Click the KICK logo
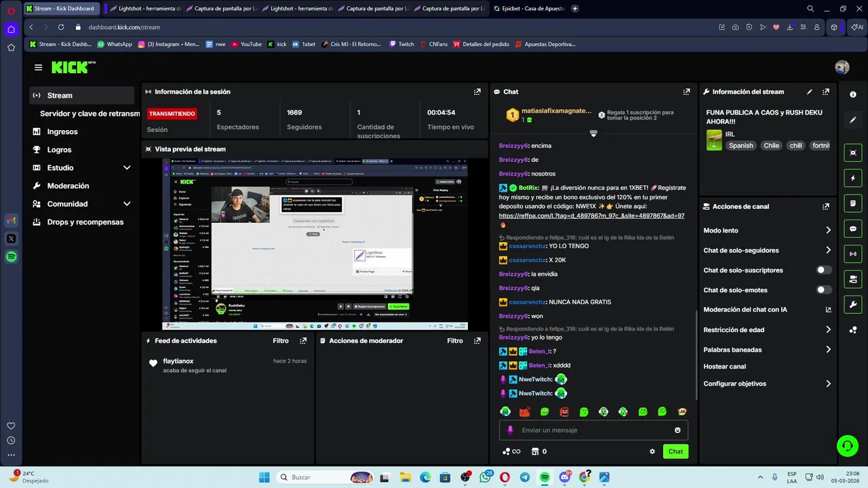868x488 pixels. pos(73,67)
